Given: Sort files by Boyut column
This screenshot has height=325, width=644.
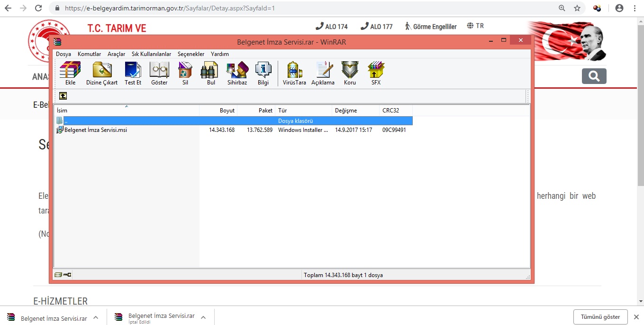Looking at the screenshot, I should coord(218,111).
